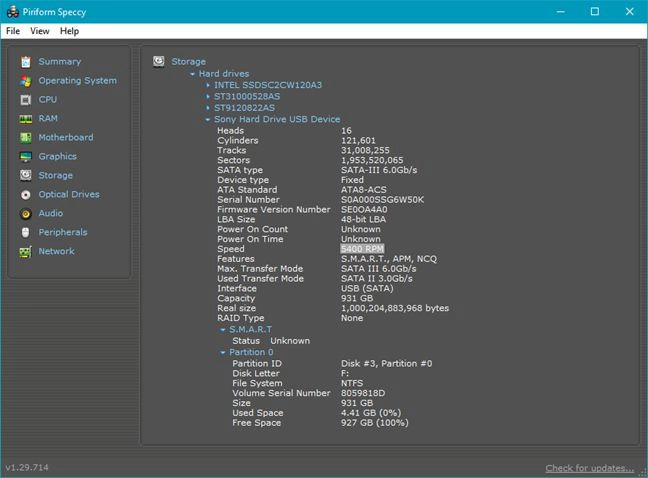
Task: Click the CPU chip icon
Action: [x=26, y=100]
